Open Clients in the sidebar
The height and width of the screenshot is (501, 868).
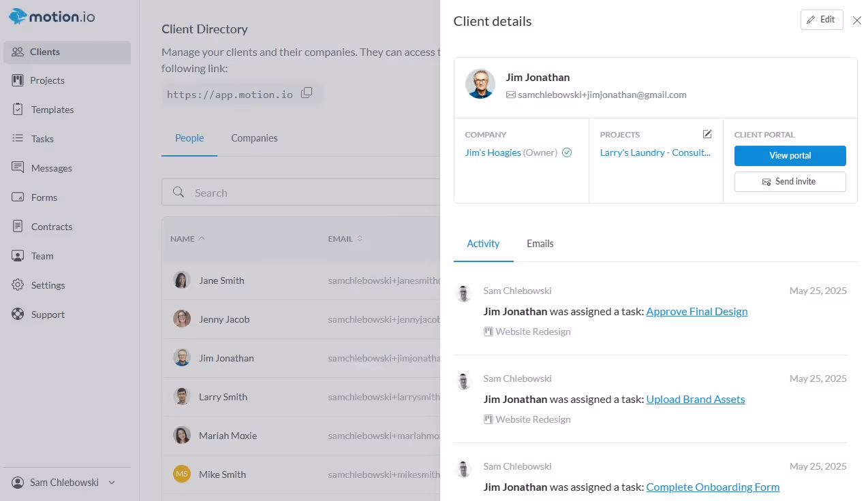[67, 52]
